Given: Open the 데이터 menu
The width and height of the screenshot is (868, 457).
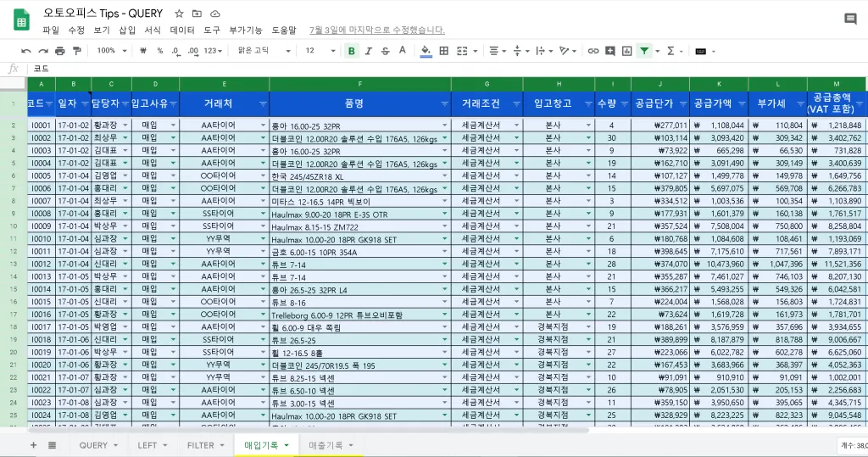Looking at the screenshot, I should [x=182, y=30].
